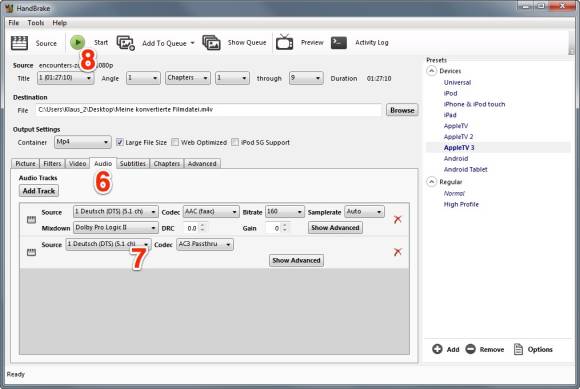The height and width of the screenshot is (389, 580).
Task: Select the Normal preset
Action: click(x=454, y=193)
